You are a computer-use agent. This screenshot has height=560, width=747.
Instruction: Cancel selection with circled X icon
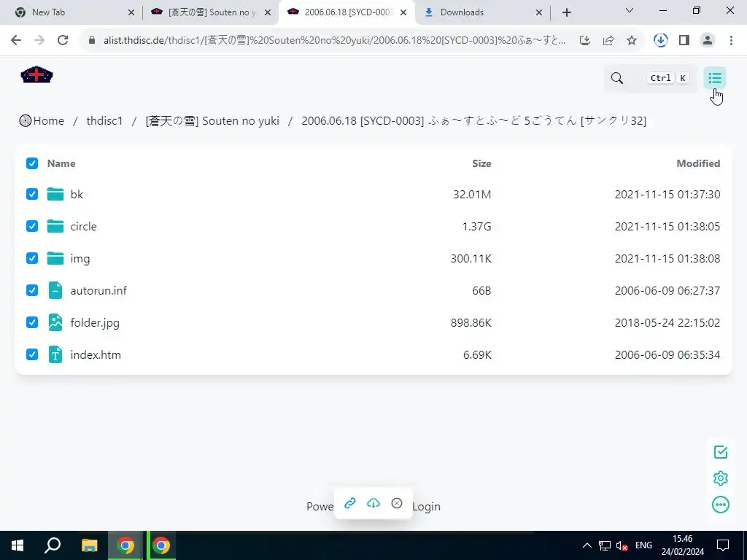[396, 503]
